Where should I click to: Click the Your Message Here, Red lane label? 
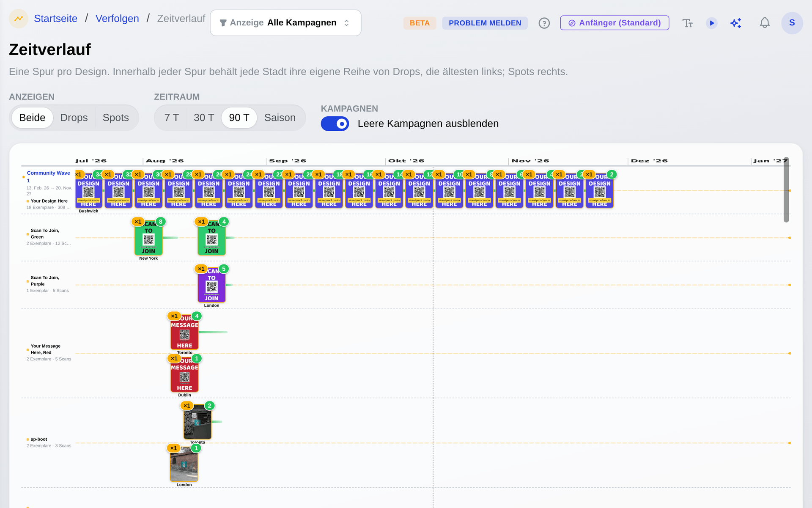(x=45, y=349)
